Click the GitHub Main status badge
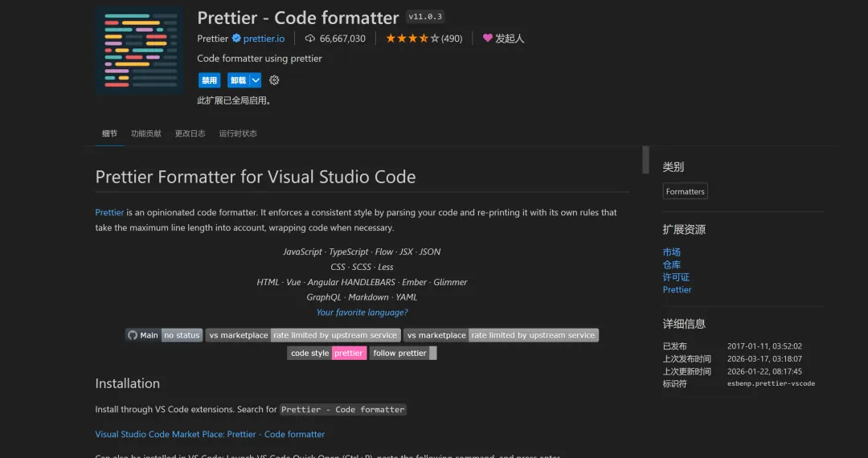The height and width of the screenshot is (458, 868). (163, 335)
